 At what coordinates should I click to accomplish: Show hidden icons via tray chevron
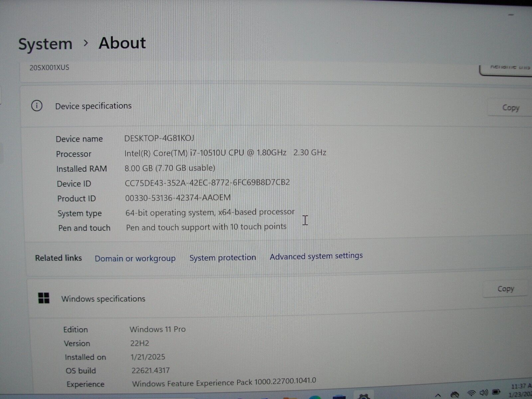(x=438, y=395)
